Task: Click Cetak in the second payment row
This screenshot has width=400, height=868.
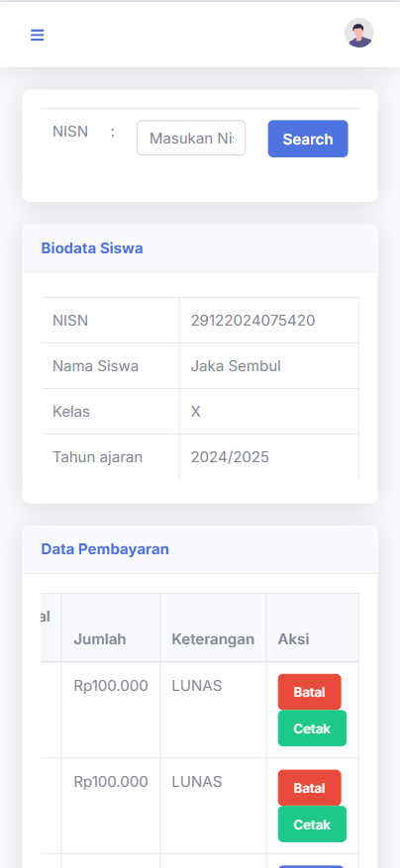Action: 313,824
